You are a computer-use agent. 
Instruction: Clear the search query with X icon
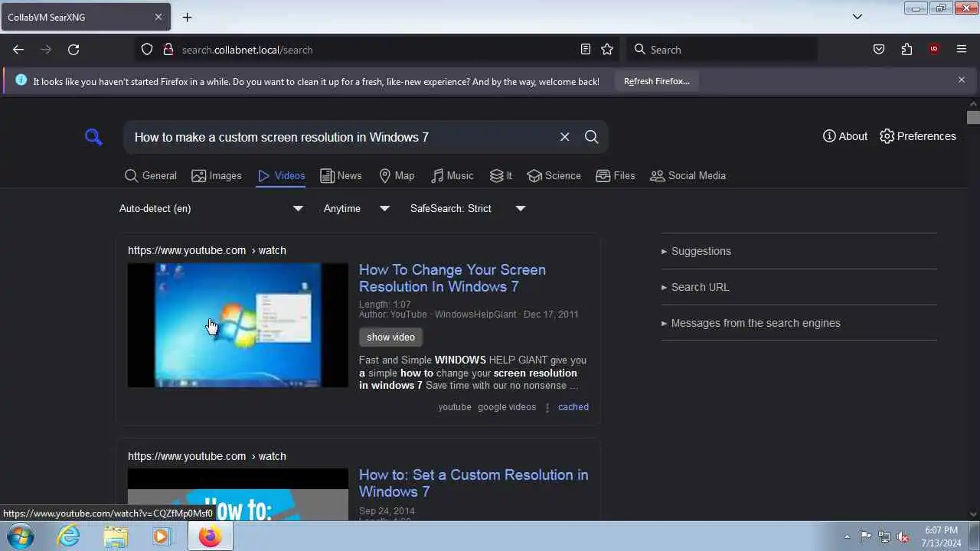click(x=564, y=137)
